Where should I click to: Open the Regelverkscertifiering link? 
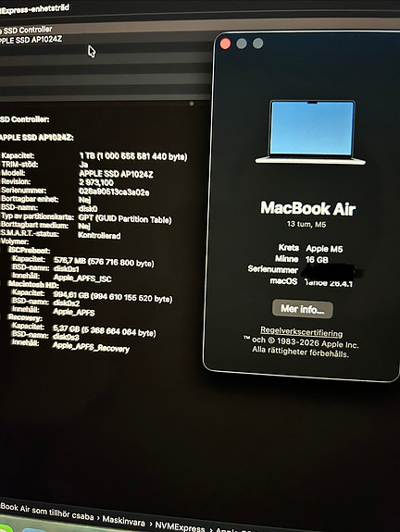(x=301, y=331)
